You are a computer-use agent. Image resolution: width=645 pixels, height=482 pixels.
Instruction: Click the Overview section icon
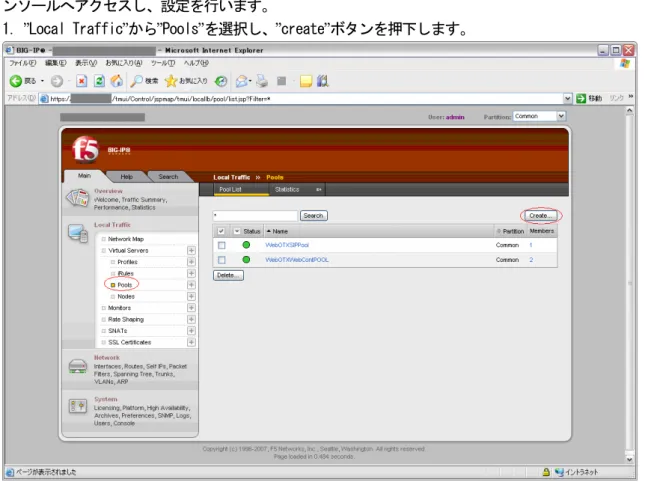(78, 198)
